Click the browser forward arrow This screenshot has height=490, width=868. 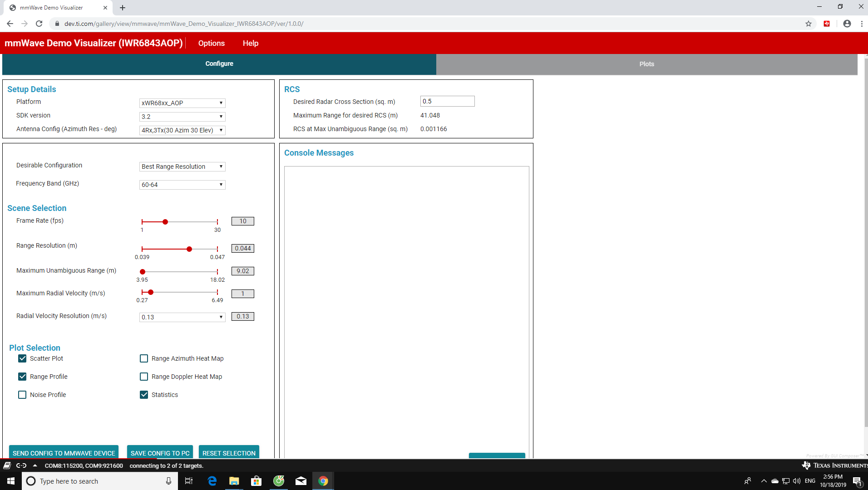25,24
